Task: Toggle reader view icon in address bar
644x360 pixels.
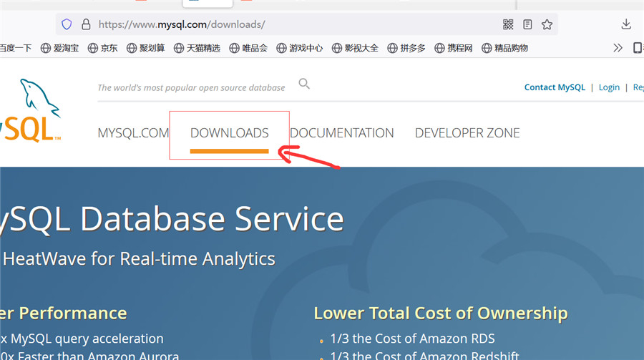Action: 527,24
